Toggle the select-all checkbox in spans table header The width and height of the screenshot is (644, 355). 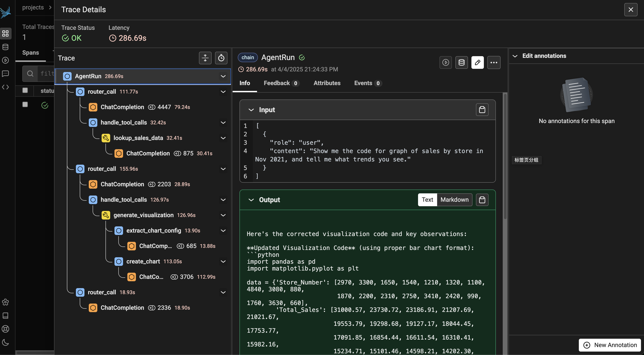[x=25, y=90]
